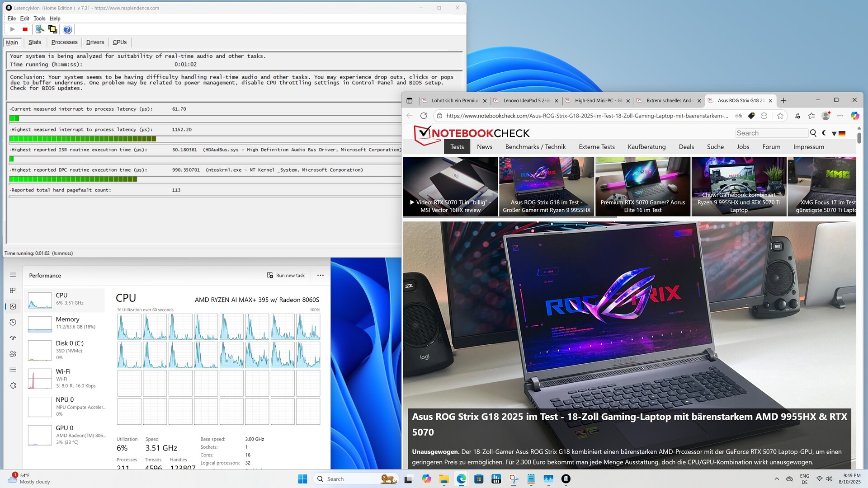Toggle dark mode moon icon on Notebookcheck
The width and height of the screenshot is (868, 488).
pyautogui.click(x=824, y=133)
